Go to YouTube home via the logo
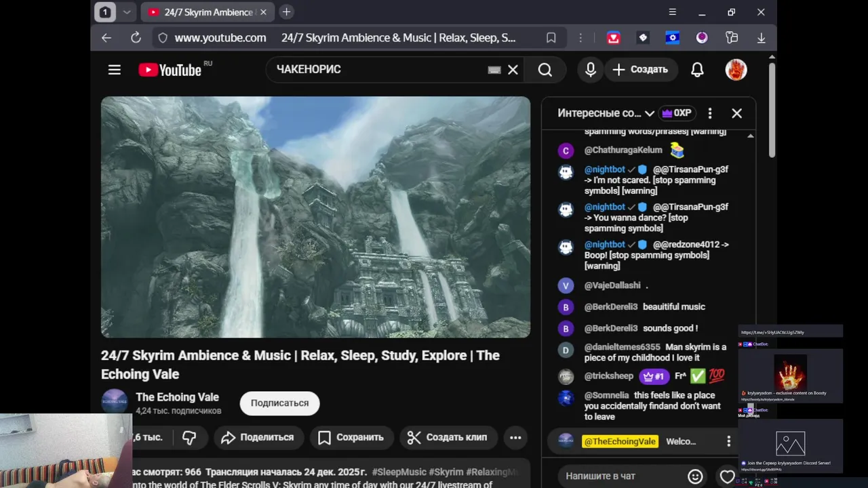The image size is (868, 488). (170, 70)
